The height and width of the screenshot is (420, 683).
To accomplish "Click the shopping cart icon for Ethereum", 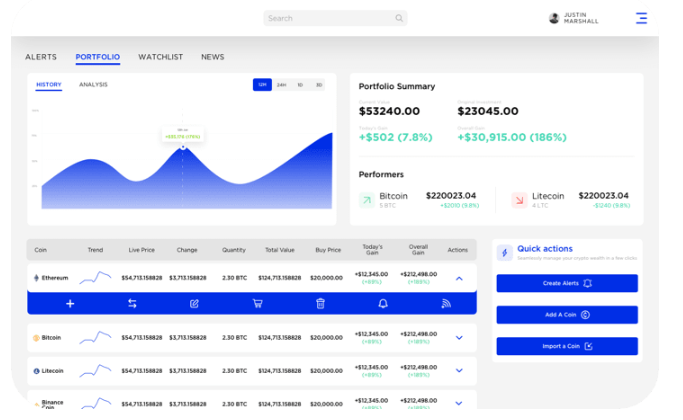I will click(x=257, y=303).
